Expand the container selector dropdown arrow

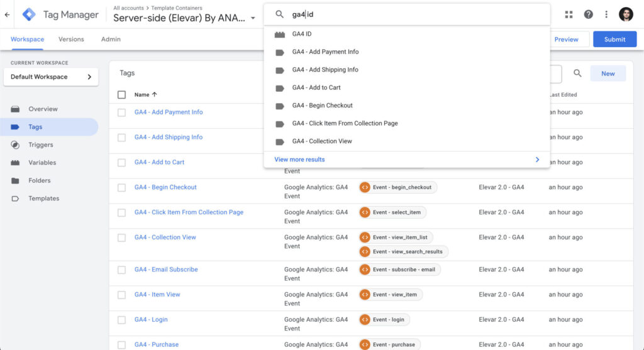tap(253, 18)
